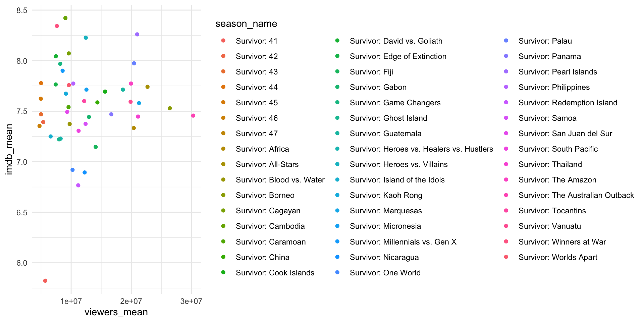The width and height of the screenshot is (644, 322).
Task: Click the Survivor: Borneo legend color dot
Action: 223,195
